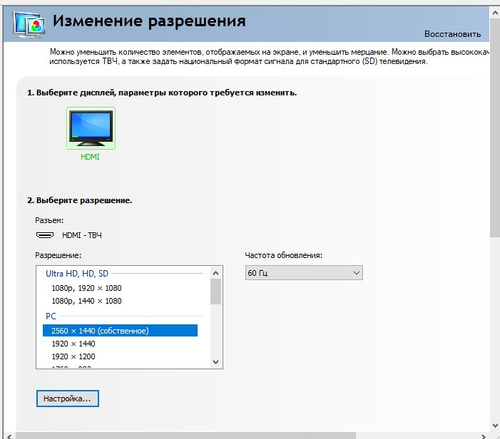This screenshot has height=439, width=500.
Task: Click the Настройка... button
Action: (67, 399)
